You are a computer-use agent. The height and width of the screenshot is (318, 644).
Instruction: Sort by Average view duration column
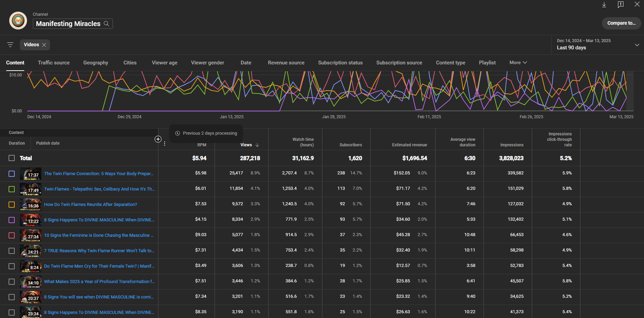(463, 142)
